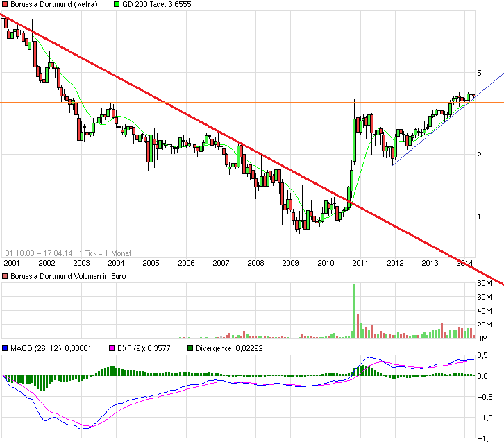Click the price axis label 2

tap(479, 155)
